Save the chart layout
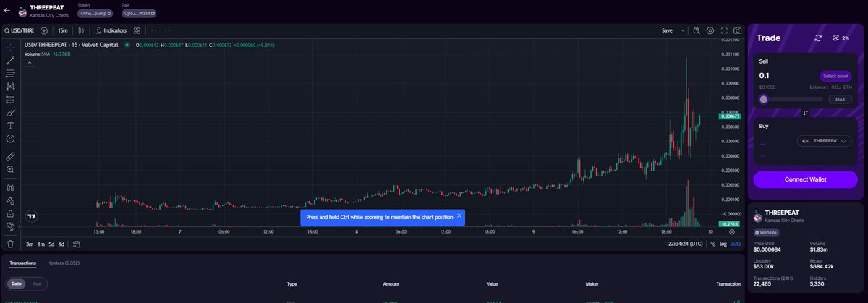868x303 pixels. click(667, 30)
